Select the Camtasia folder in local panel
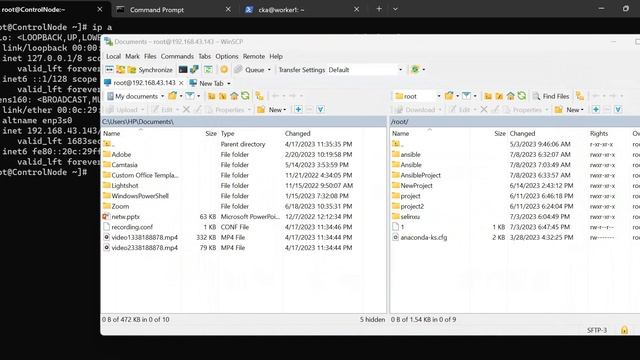The image size is (640, 360). click(x=124, y=165)
